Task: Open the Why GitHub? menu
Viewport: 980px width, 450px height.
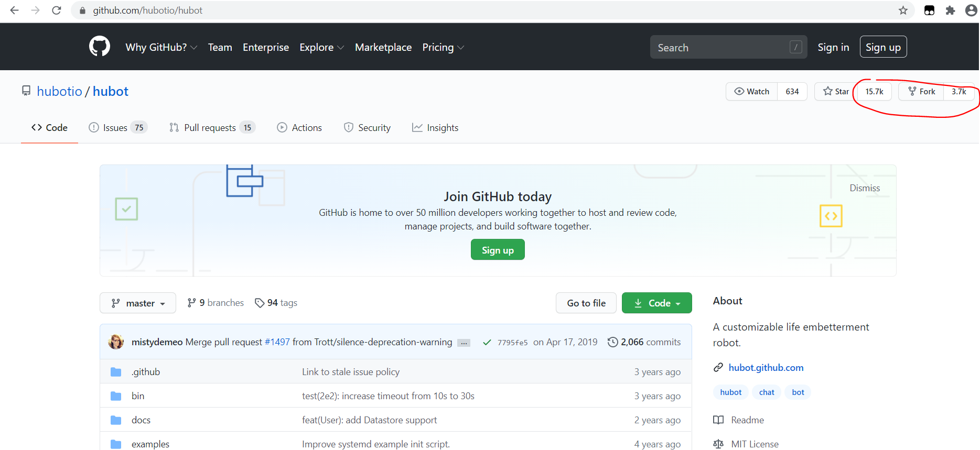Action: (161, 47)
